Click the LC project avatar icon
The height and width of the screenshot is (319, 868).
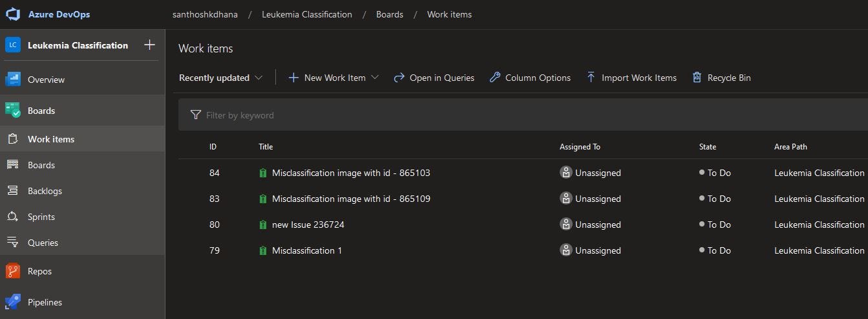13,45
